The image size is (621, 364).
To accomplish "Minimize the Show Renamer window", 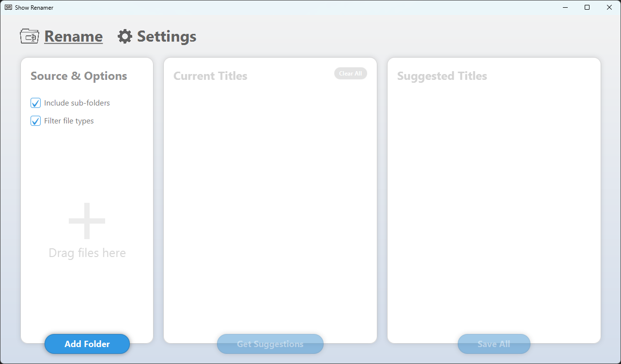I will pos(565,7).
